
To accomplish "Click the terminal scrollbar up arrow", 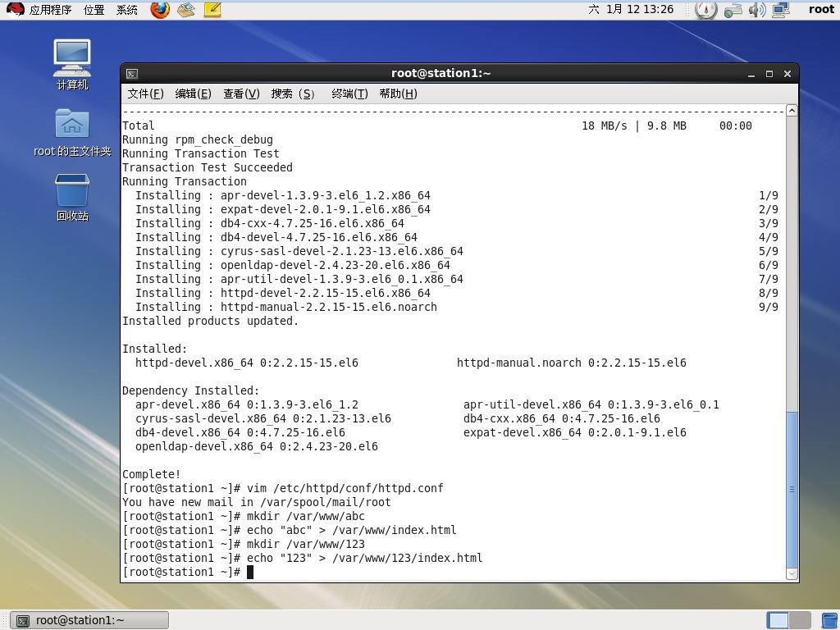I will coord(792,111).
